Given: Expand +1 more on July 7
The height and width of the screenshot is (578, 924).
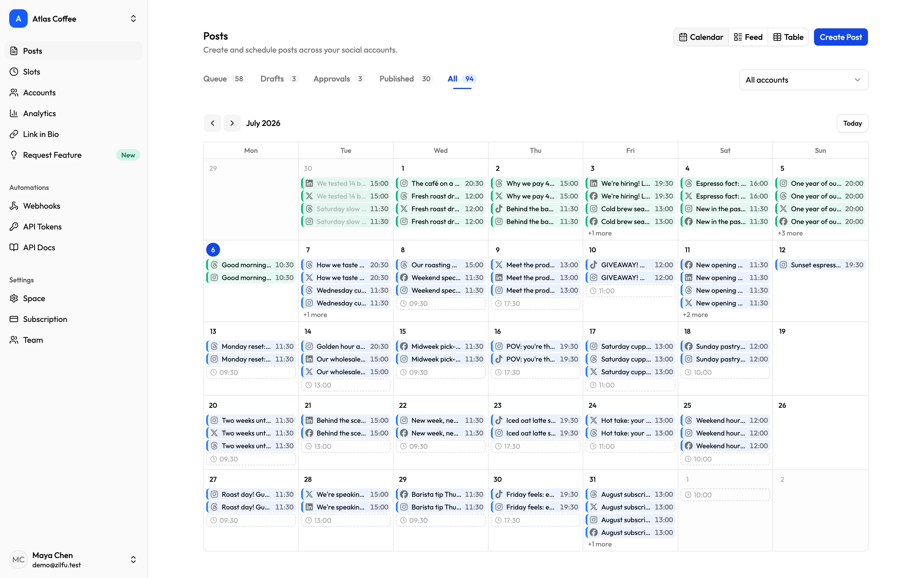Looking at the screenshot, I should point(315,315).
